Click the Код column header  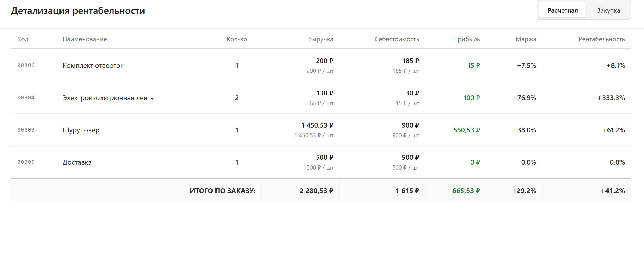[x=23, y=39]
